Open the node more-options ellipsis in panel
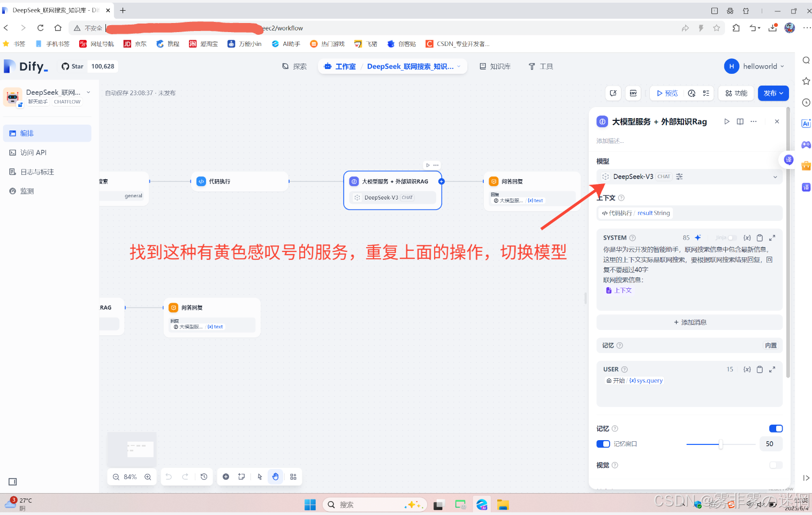The width and height of the screenshot is (812, 515). (754, 121)
